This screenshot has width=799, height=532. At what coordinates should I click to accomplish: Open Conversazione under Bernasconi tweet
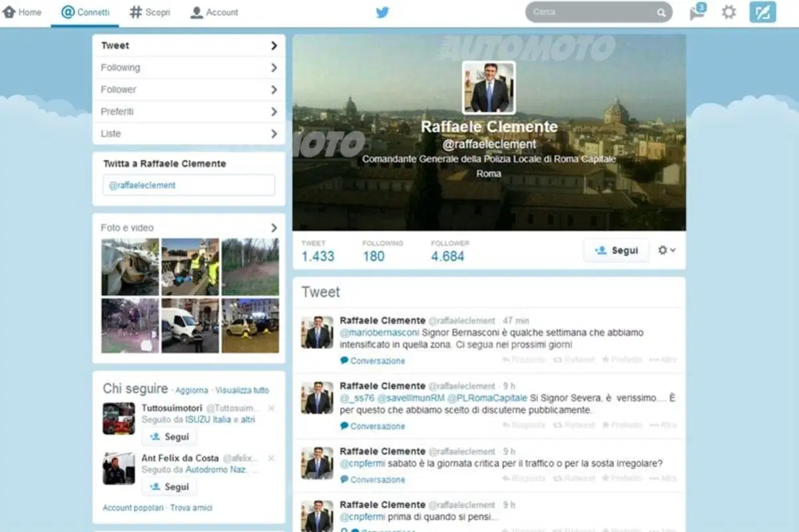point(373,361)
